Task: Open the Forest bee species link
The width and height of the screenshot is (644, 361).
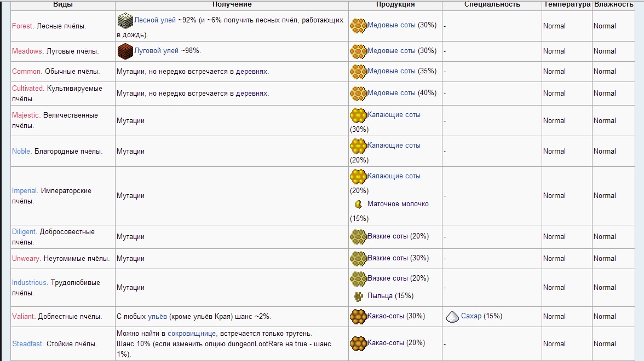Action: tap(22, 26)
